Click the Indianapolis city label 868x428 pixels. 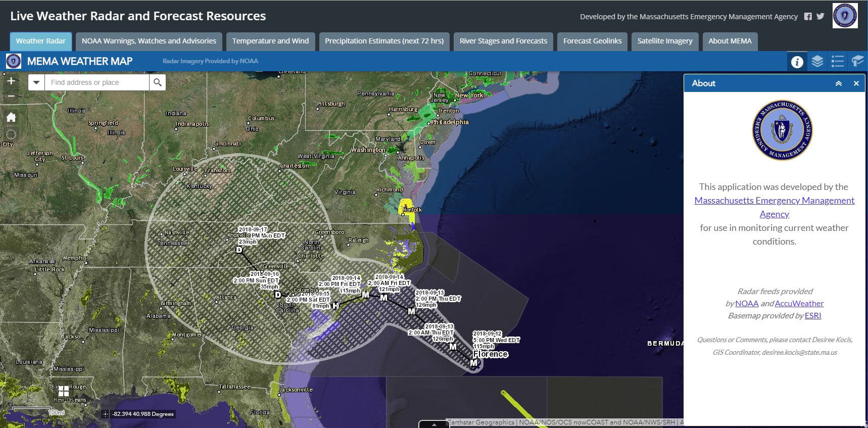(x=192, y=124)
